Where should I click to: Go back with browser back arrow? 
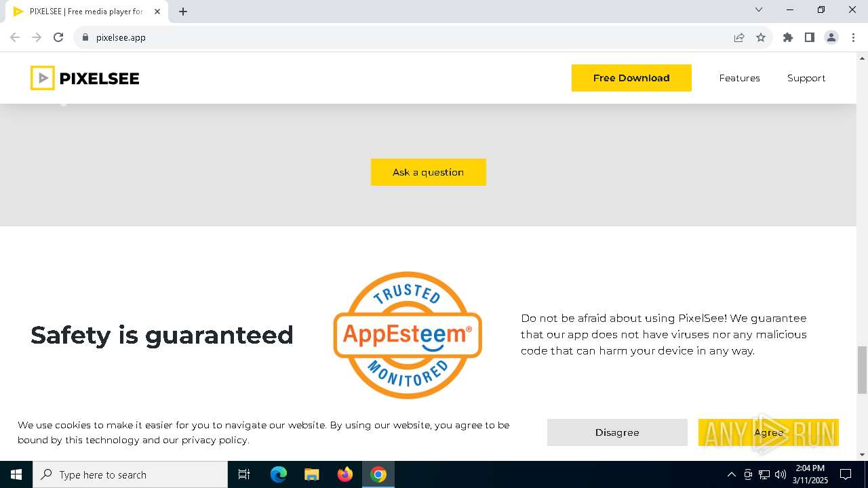pyautogui.click(x=15, y=37)
